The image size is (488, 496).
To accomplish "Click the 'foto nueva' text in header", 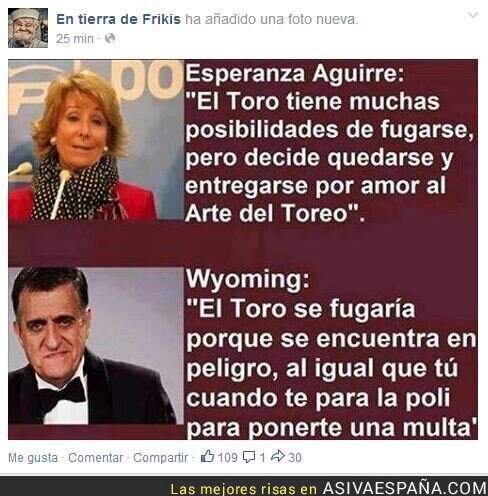I will point(323,19).
